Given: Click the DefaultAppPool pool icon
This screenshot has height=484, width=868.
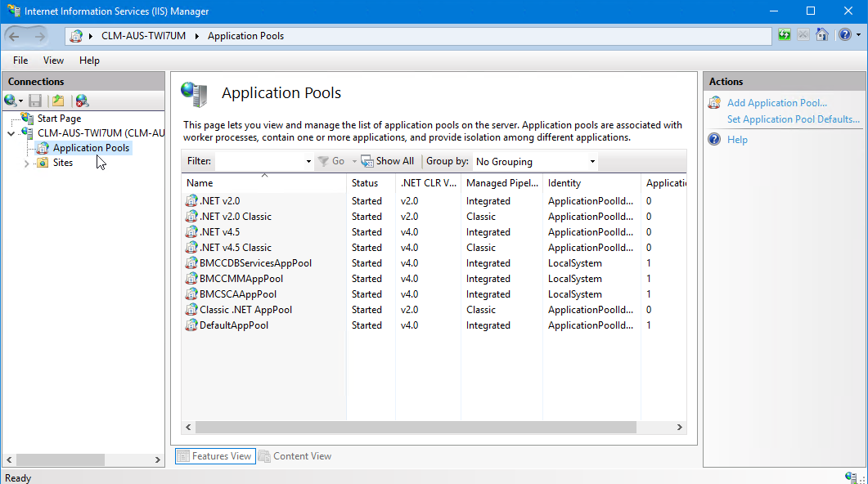Looking at the screenshot, I should tap(191, 325).
